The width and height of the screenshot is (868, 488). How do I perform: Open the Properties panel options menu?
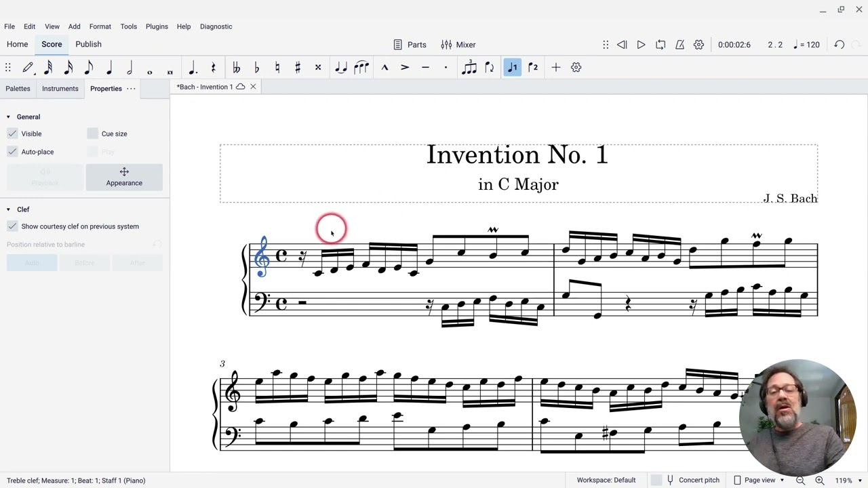[x=131, y=89]
